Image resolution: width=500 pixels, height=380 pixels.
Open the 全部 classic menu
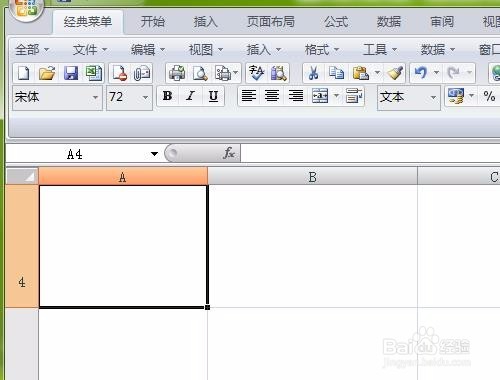(32, 50)
